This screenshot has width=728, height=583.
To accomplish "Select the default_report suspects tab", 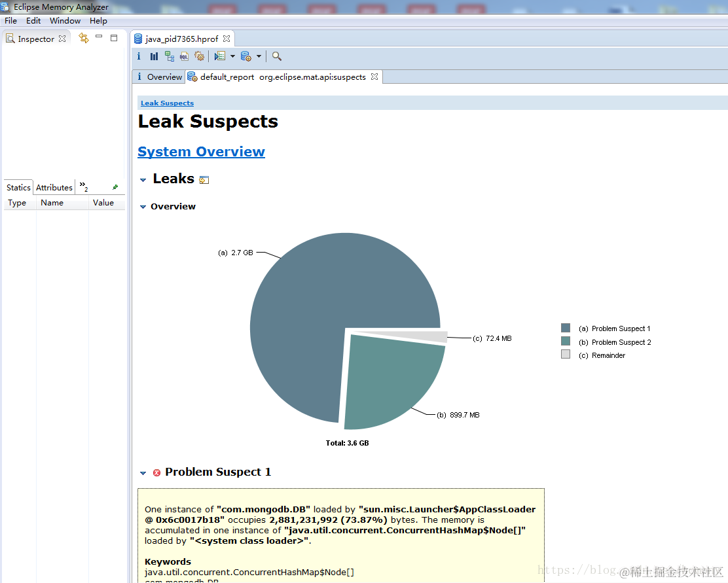I will (x=283, y=77).
